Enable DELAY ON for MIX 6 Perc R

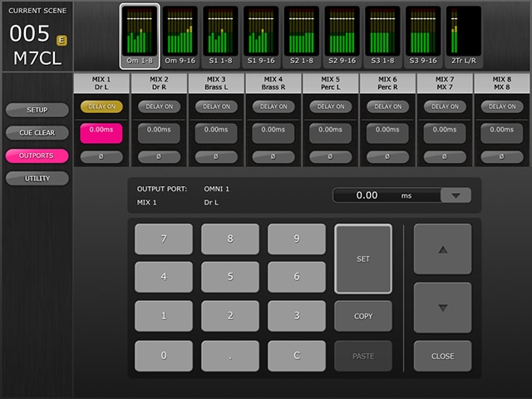point(387,106)
